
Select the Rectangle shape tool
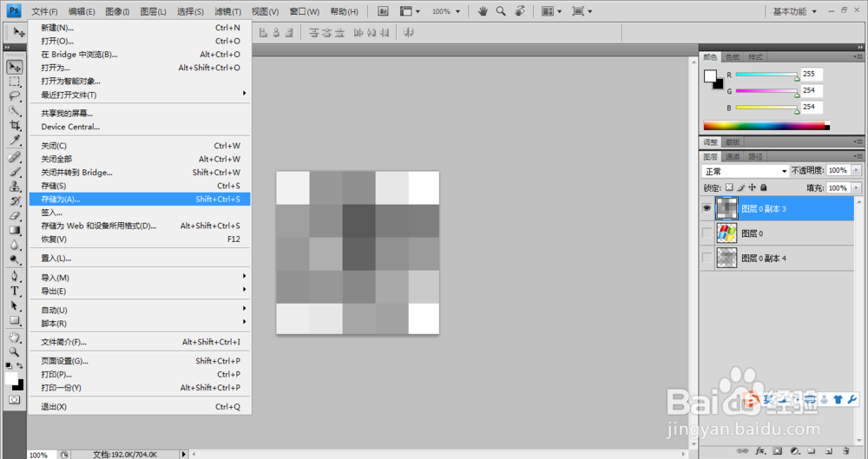point(15,320)
